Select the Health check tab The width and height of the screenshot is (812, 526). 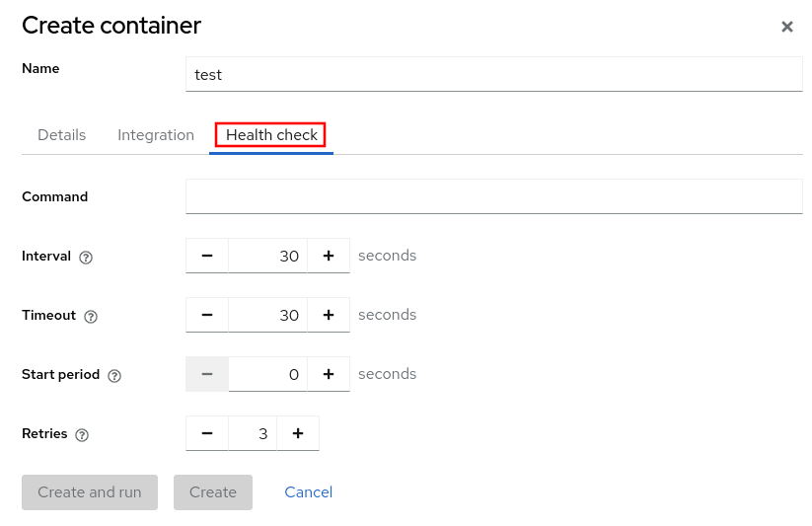[x=271, y=135]
